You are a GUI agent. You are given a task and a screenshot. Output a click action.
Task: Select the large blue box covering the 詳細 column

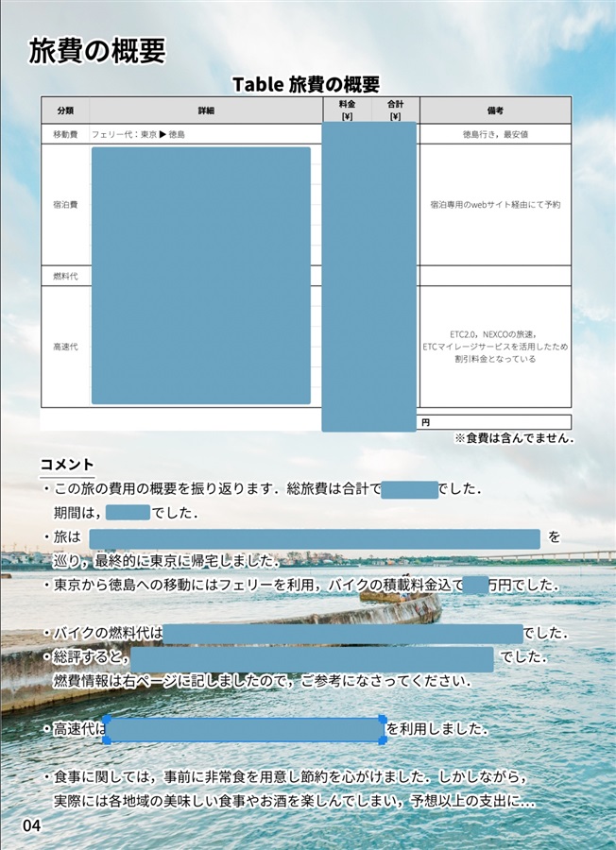(201, 276)
